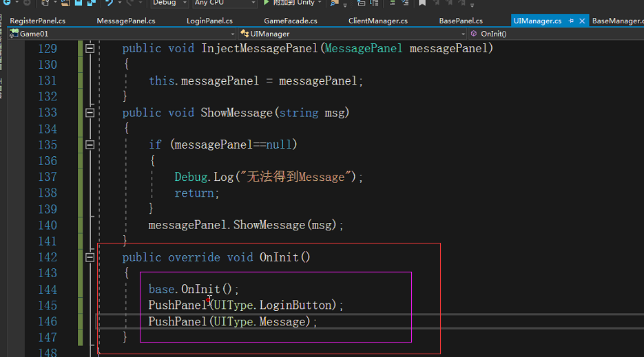Collapse the InjectMessagePanel method at line 129
This screenshot has height=357, width=644.
(90, 48)
